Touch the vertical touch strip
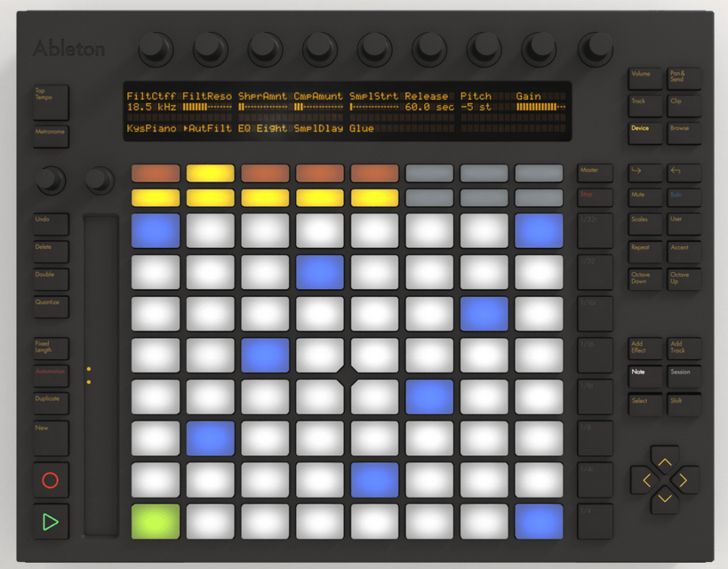The width and height of the screenshot is (728, 569). pyautogui.click(x=100, y=373)
